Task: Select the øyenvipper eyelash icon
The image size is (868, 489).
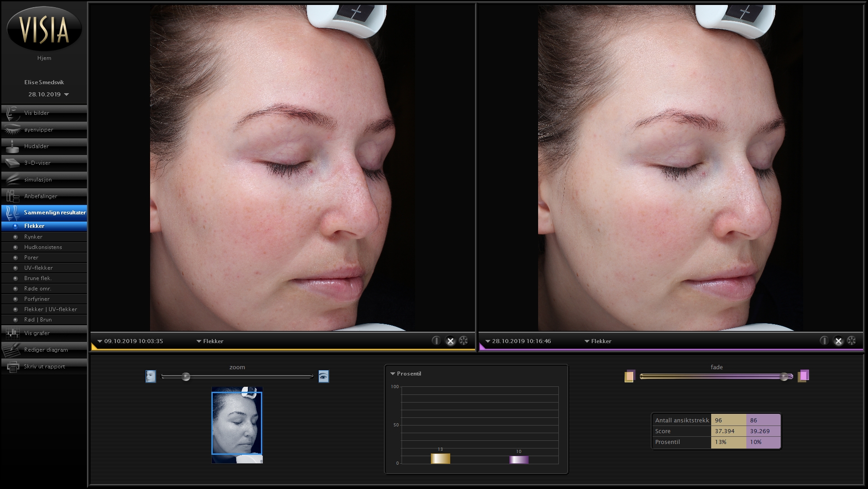Action: tap(12, 130)
